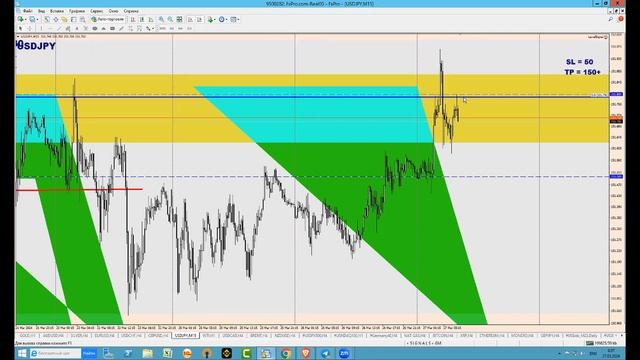Open the Windows Start button
This screenshot has height=360, width=640.
tap(22, 353)
